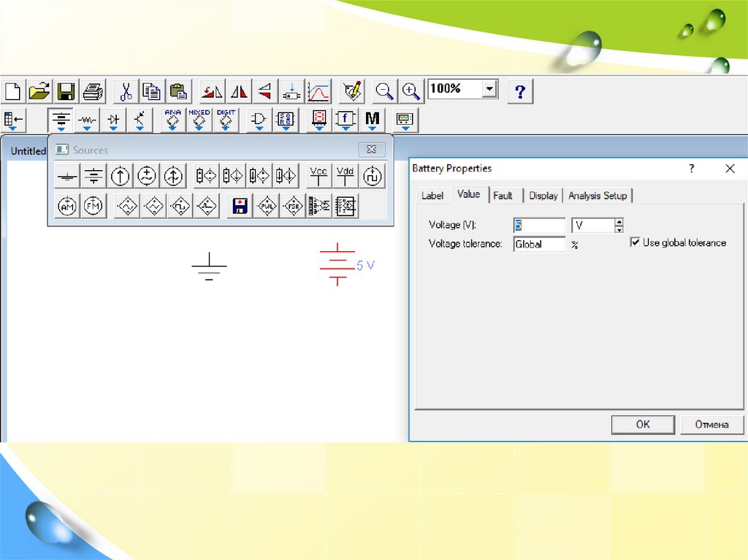Rotate the component using the toolbar icon
Viewport: 748px width, 560px height.
coord(213,91)
